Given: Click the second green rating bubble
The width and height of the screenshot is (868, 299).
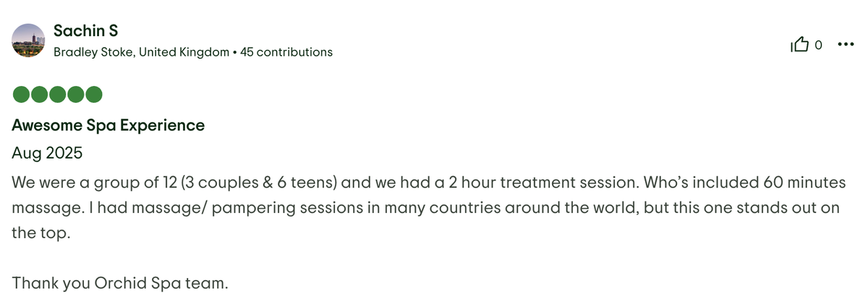Looking at the screenshot, I should [x=40, y=95].
